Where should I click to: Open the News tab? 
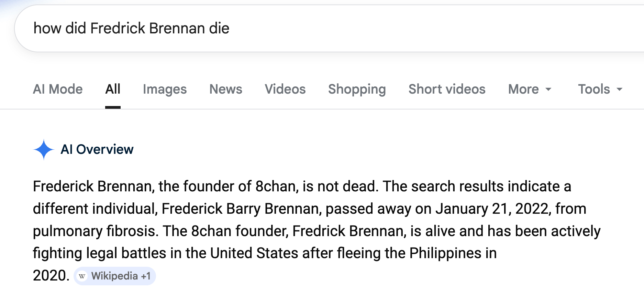click(x=226, y=89)
